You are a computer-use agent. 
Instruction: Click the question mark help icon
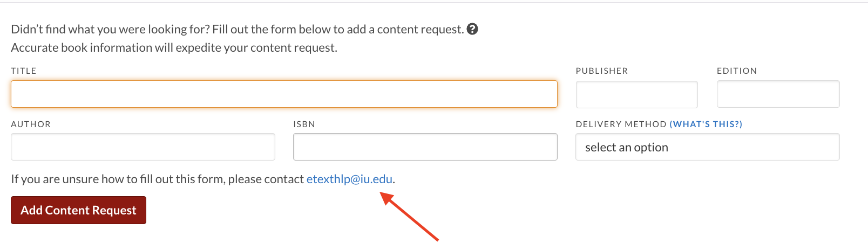click(x=472, y=29)
